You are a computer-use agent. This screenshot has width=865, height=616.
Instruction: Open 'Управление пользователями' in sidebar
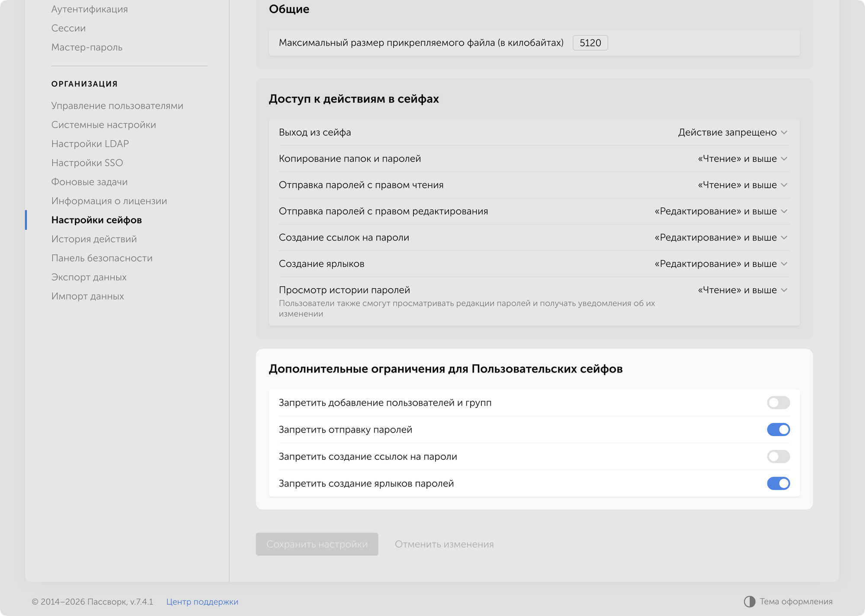[x=117, y=106]
